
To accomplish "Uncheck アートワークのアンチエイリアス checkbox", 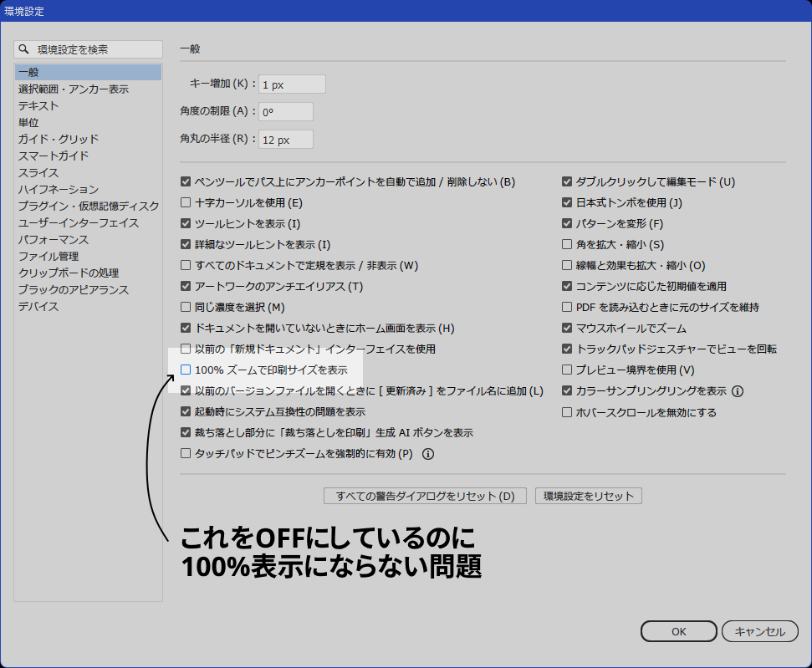I will click(186, 287).
